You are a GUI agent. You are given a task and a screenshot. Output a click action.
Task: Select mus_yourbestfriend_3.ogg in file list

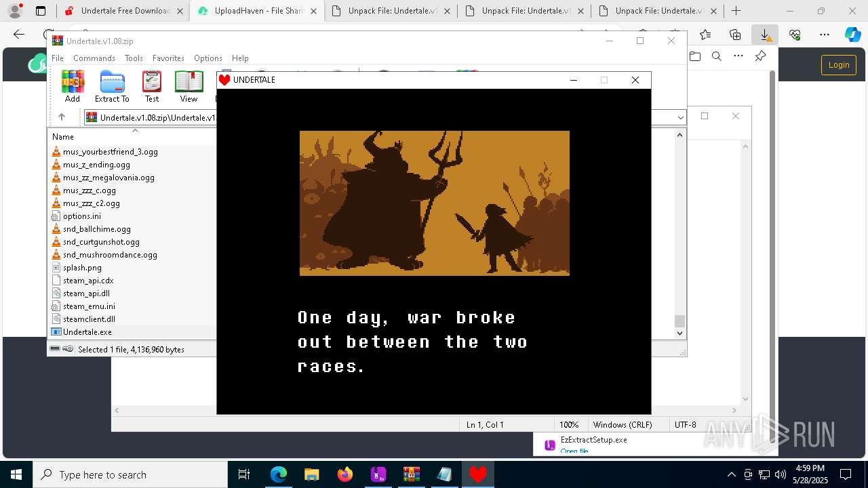coord(111,152)
